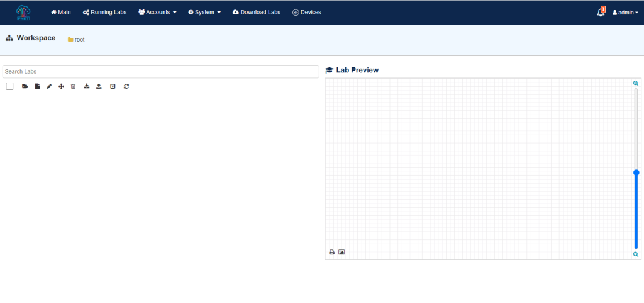Image resolution: width=644 pixels, height=303 pixels.
Task: Go to the Download Labs page
Action: pos(256,12)
